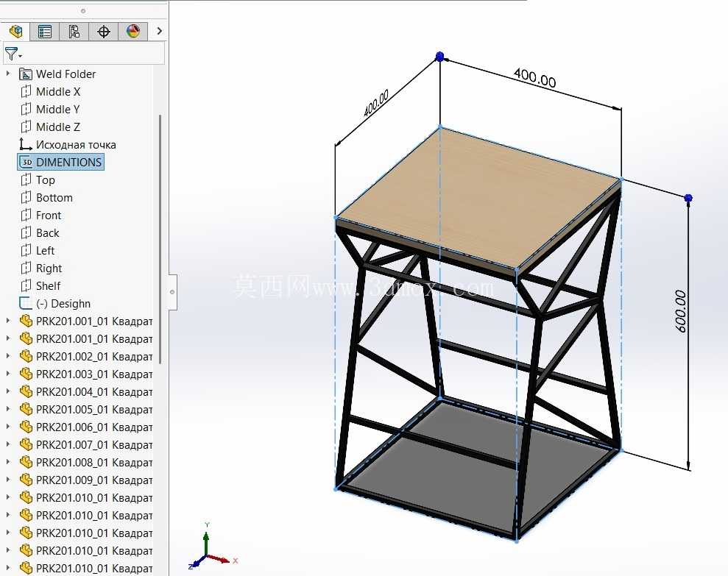Select the Bottom plane icon
This screenshot has width=728, height=576.
pos(26,197)
